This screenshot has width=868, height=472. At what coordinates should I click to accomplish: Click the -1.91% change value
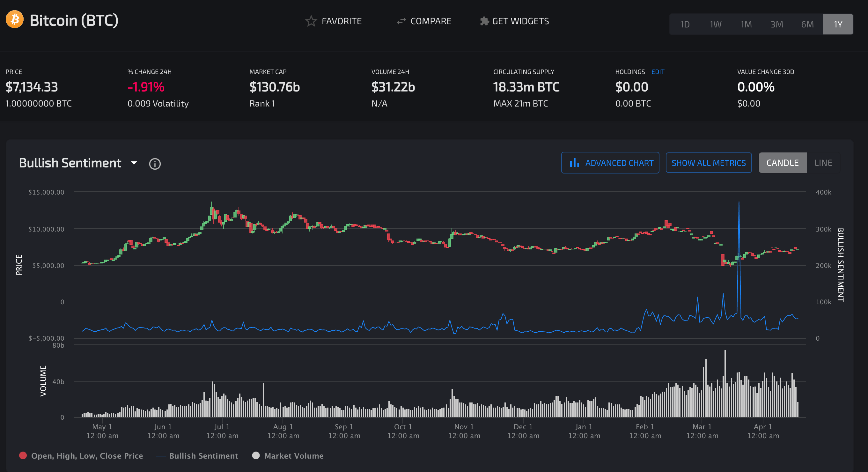coord(146,87)
